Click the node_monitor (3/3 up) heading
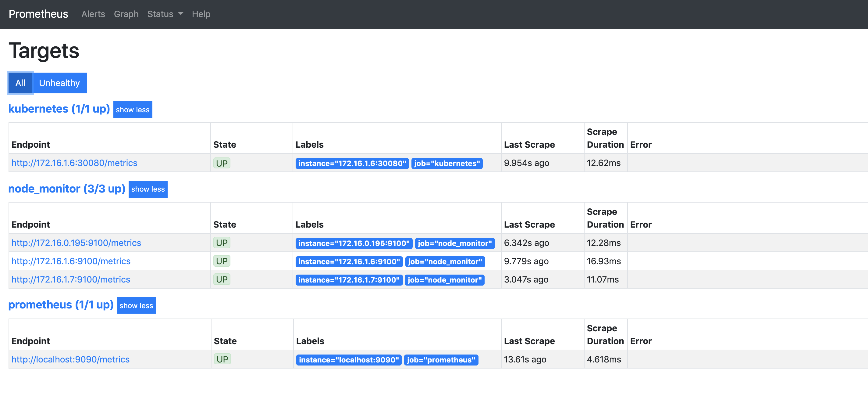 (66, 189)
